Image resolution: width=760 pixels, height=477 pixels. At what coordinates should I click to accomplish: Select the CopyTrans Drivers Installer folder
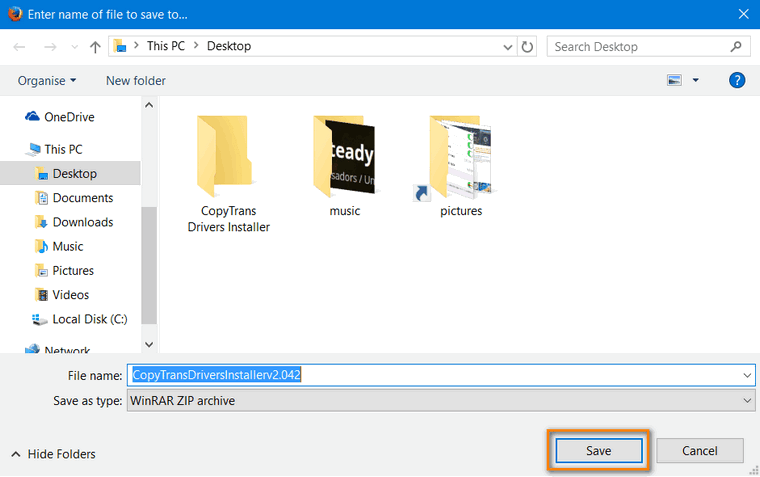coord(228,175)
